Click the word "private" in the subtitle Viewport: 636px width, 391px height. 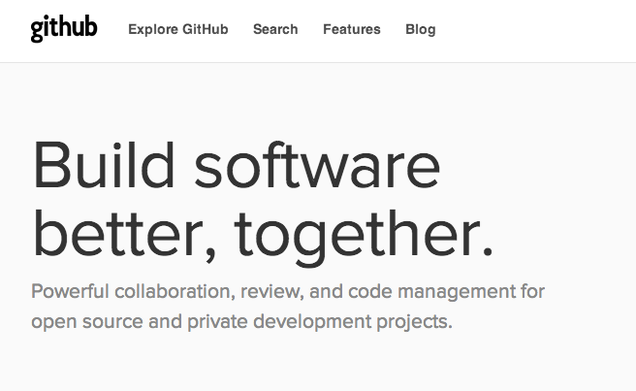[217, 322]
